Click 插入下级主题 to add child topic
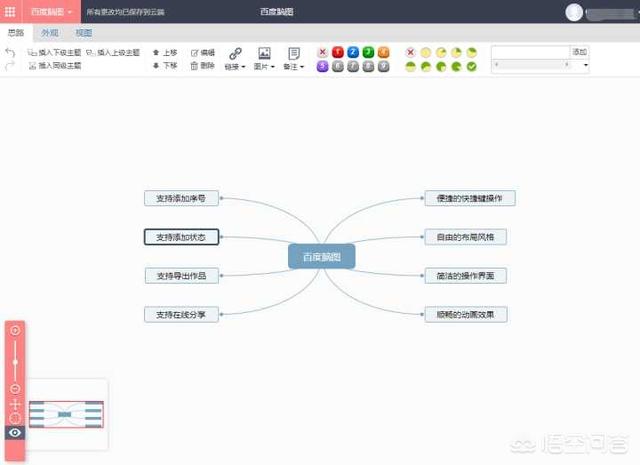The width and height of the screenshot is (640, 465). (x=55, y=53)
